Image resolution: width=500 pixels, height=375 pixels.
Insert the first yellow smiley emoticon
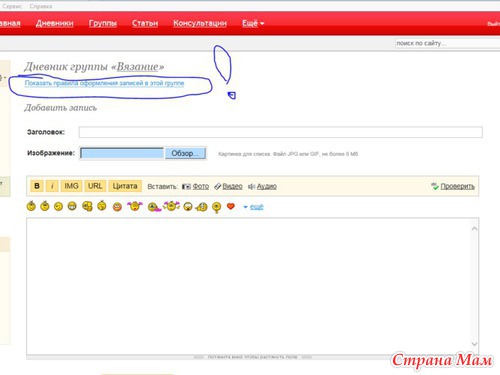pyautogui.click(x=31, y=206)
